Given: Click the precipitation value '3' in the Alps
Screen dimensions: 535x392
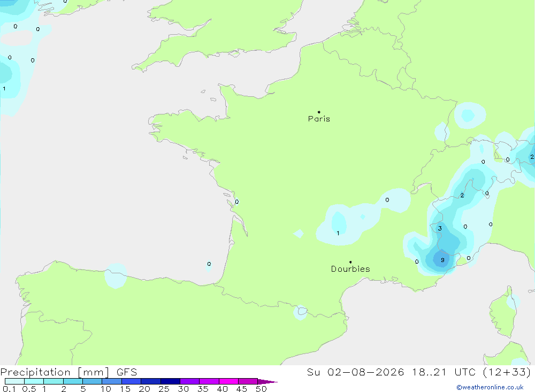Looking at the screenshot, I should point(440,228).
